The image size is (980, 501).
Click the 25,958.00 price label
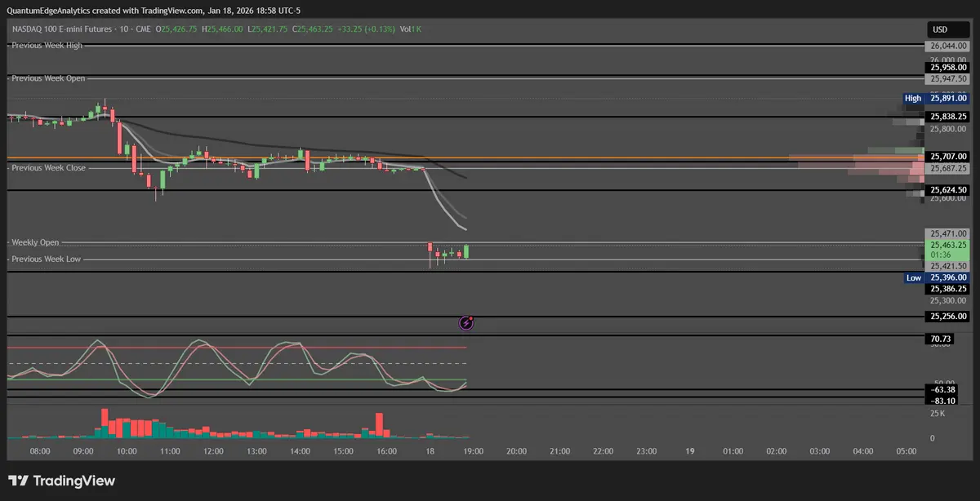[947, 68]
